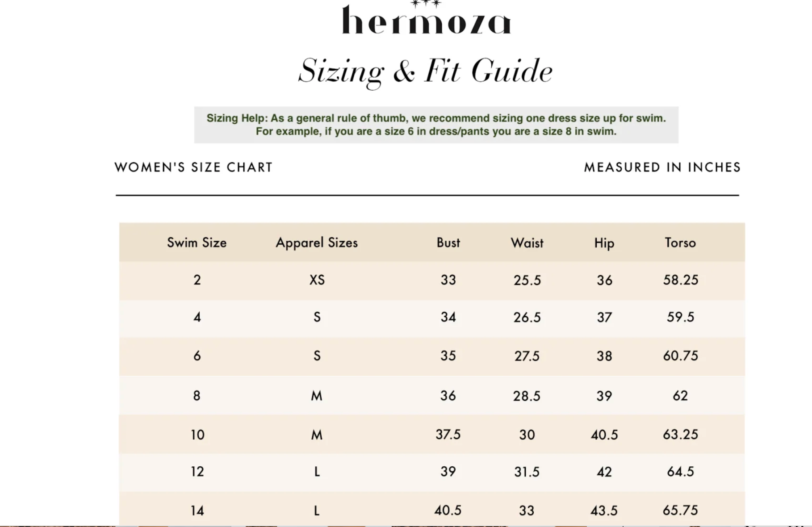Click the 58.25 torso measurement cell
This screenshot has width=812, height=527.
(681, 280)
